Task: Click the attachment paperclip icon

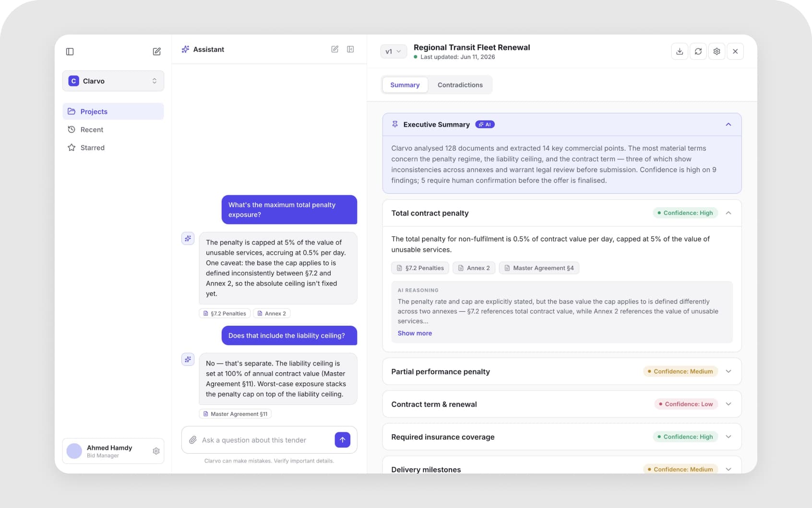Action: click(193, 440)
